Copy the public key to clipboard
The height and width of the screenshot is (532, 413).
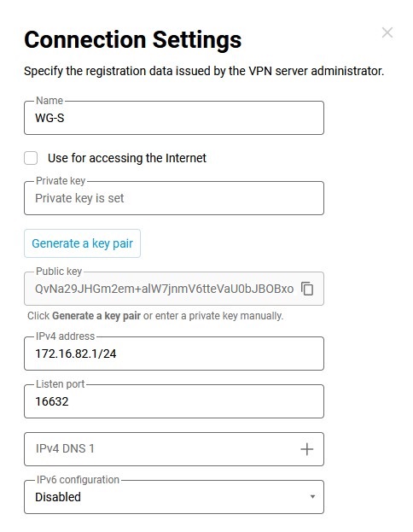tap(307, 289)
